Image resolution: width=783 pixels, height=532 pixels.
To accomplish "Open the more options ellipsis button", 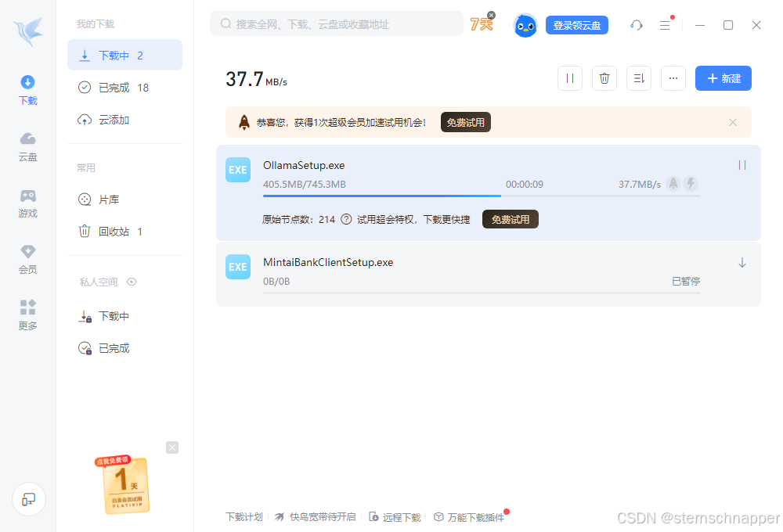I will pyautogui.click(x=673, y=78).
